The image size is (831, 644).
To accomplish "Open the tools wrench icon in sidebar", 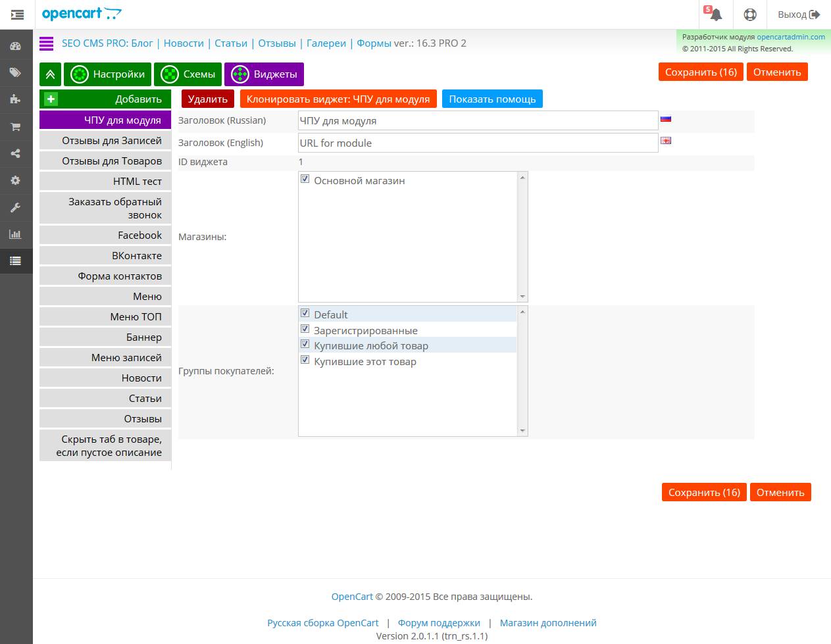I will (x=15, y=207).
